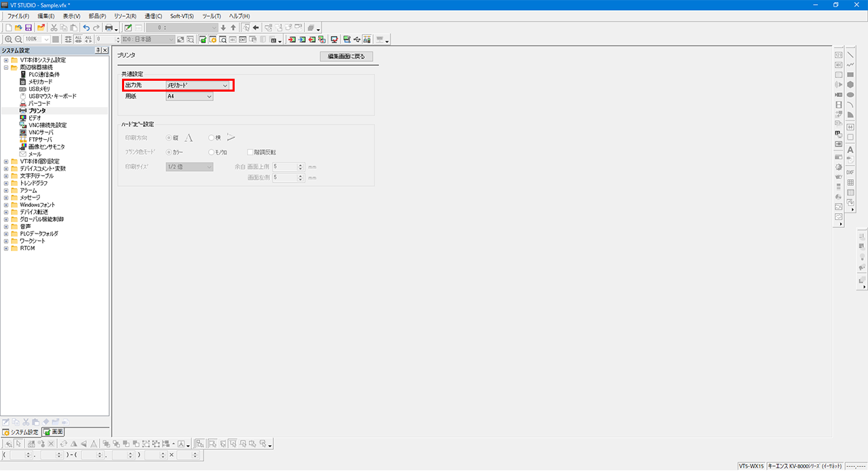Image resolution: width=868 pixels, height=471 pixels.
Task: Expand the VT本体システム設定 folder
Action: point(6,60)
